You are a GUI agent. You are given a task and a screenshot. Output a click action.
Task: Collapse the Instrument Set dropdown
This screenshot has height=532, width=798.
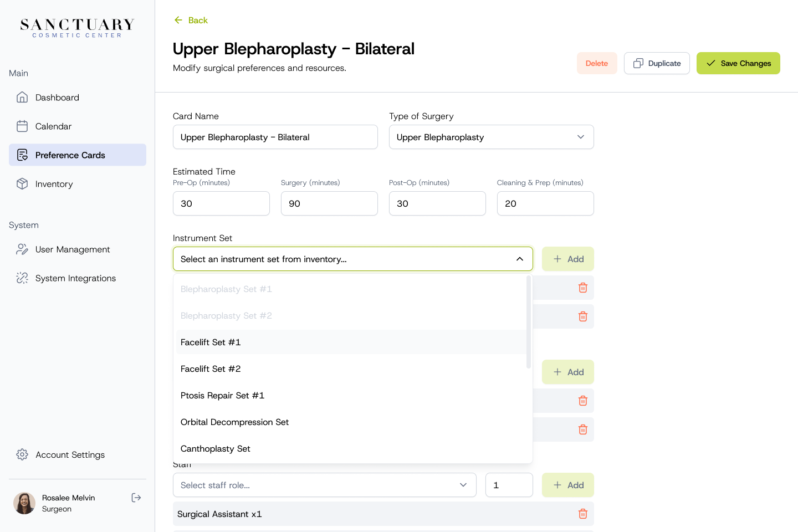click(x=520, y=259)
